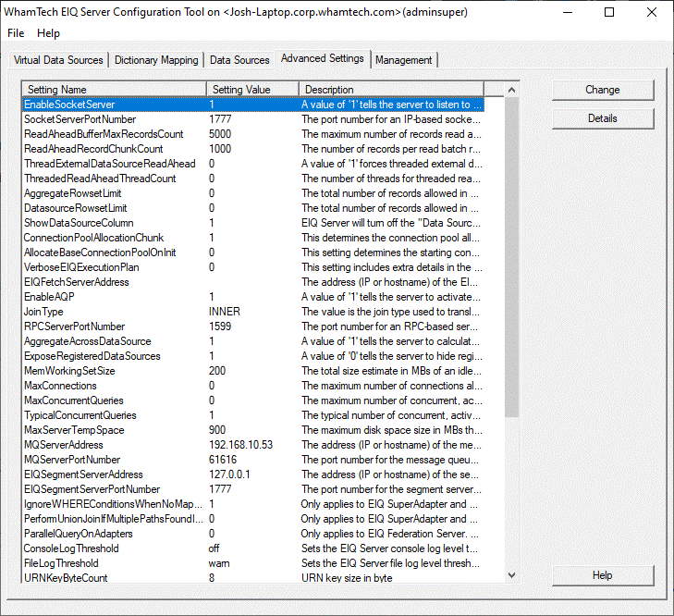
Task: Select EIQSegmentServerPortNumber row
Action: pos(253,489)
